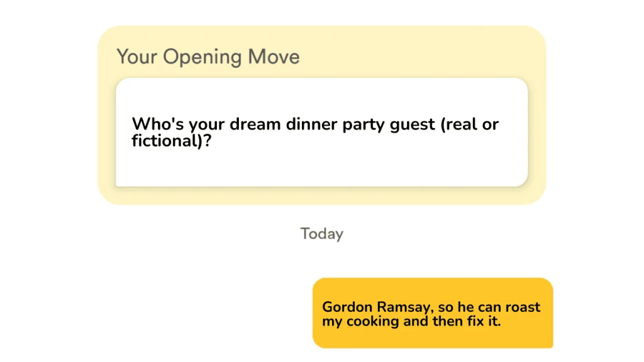644x362 pixels.
Task: Click "(real or" text in the prompt
Action: (469, 124)
